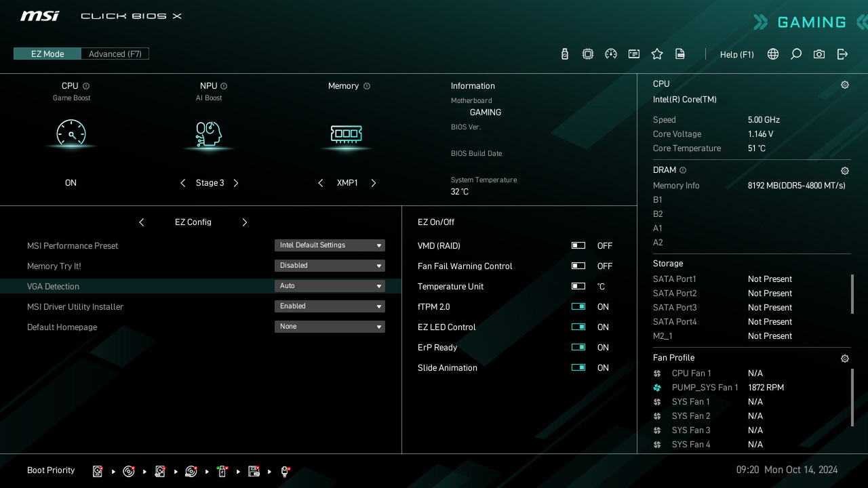Click the search magnifier icon
This screenshot has width=868, height=488.
pyautogui.click(x=795, y=54)
